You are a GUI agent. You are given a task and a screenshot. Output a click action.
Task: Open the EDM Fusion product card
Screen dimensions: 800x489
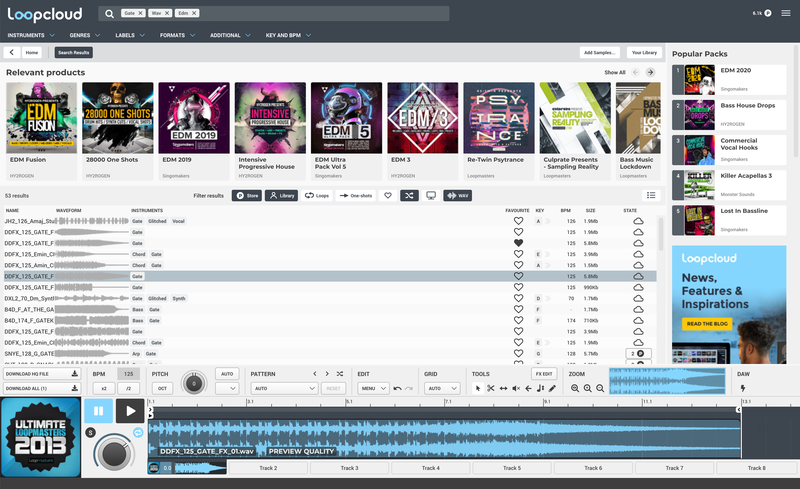pyautogui.click(x=41, y=131)
